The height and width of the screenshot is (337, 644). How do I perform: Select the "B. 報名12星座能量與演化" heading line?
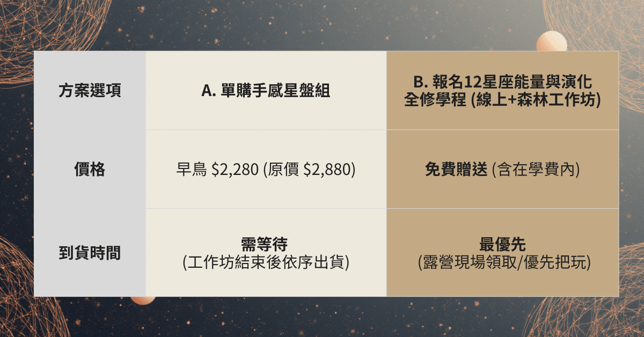click(x=502, y=82)
